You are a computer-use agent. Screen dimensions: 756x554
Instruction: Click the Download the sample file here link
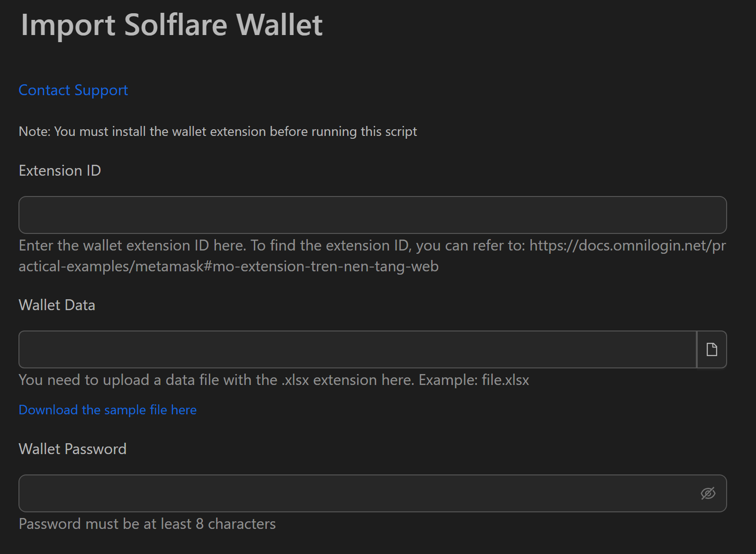[x=108, y=410]
